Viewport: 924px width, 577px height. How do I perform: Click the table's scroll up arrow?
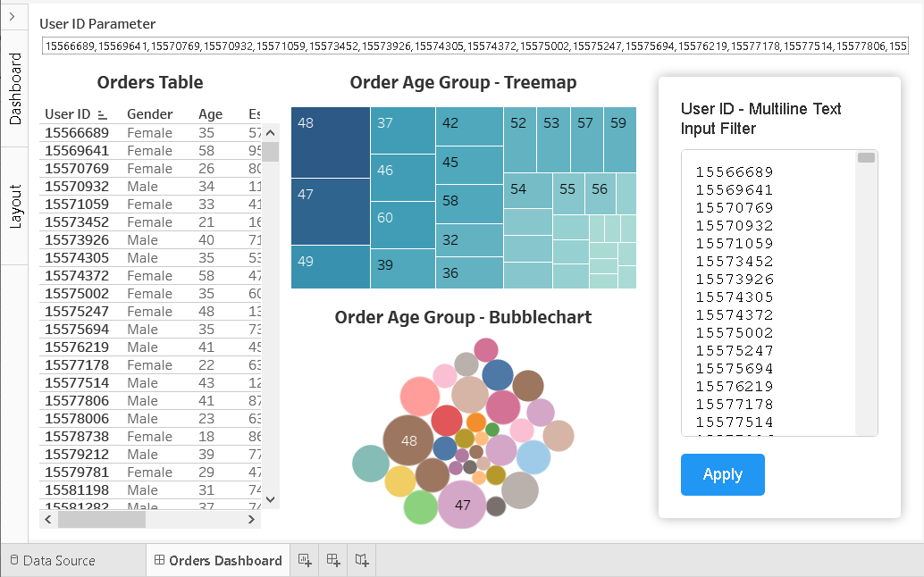pyautogui.click(x=271, y=132)
